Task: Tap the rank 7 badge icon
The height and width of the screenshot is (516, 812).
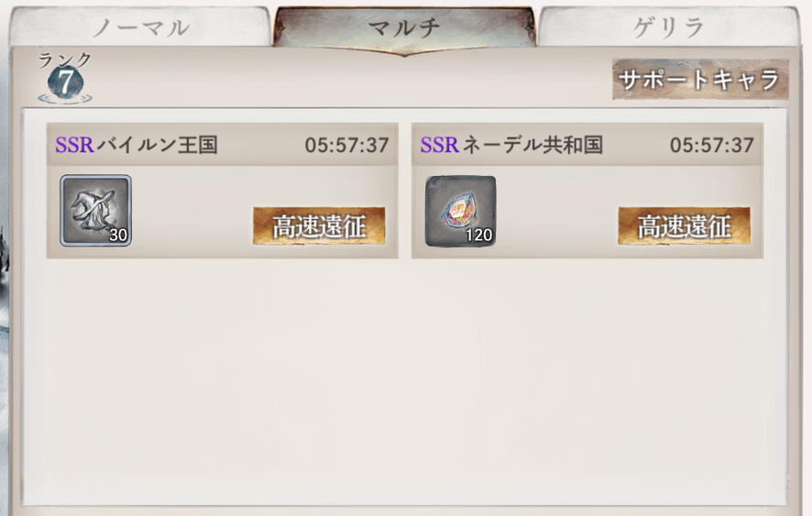Action: 65,84
